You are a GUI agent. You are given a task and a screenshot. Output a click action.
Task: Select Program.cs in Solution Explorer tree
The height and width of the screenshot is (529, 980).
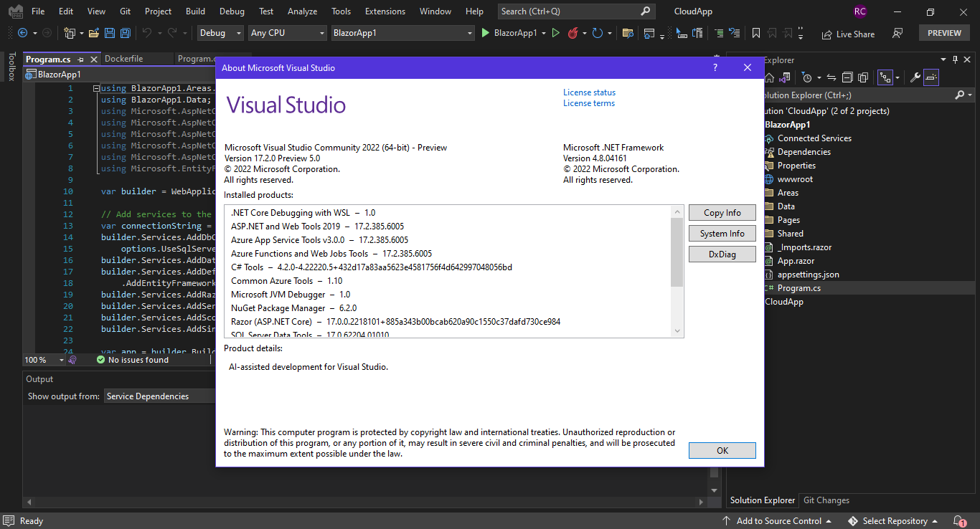pyautogui.click(x=798, y=288)
